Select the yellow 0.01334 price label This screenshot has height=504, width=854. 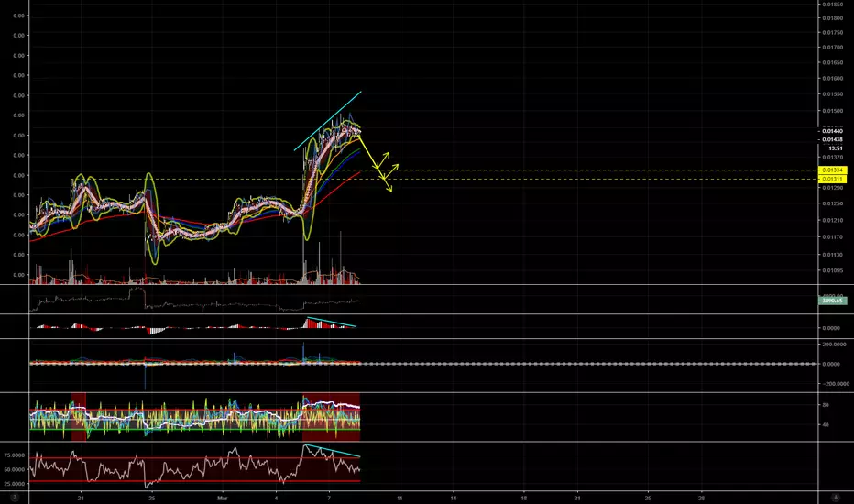coord(833,170)
